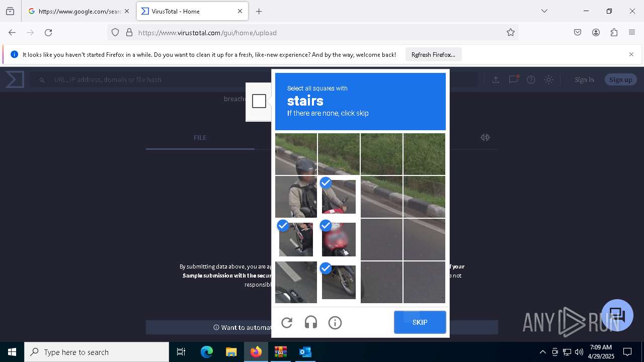Open the Firefox account icon

pos(596,32)
